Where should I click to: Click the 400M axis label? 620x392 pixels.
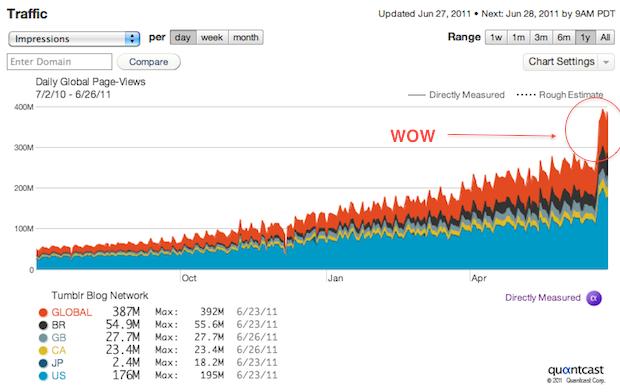pyautogui.click(x=24, y=107)
